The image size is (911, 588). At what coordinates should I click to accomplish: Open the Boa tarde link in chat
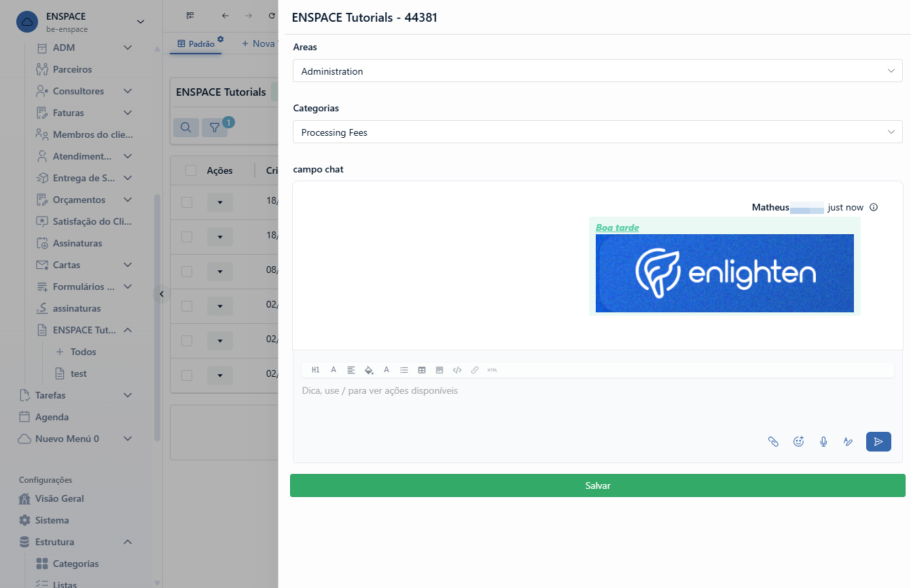617,227
